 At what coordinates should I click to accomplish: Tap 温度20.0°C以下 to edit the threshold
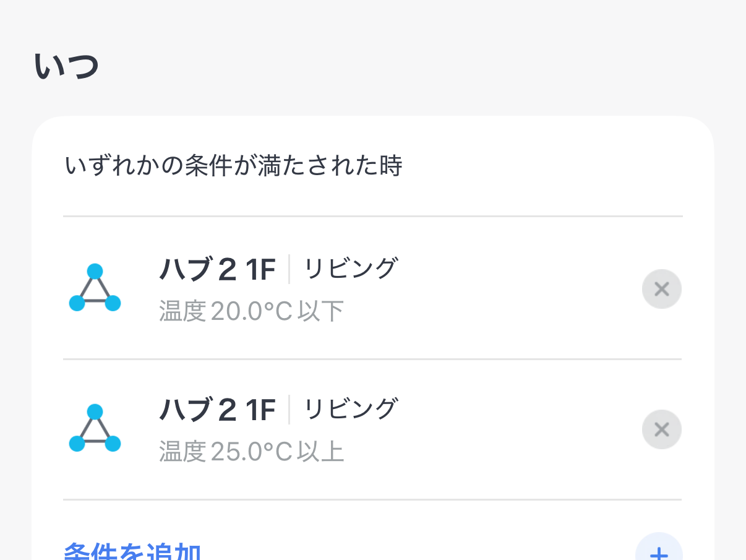(x=251, y=311)
